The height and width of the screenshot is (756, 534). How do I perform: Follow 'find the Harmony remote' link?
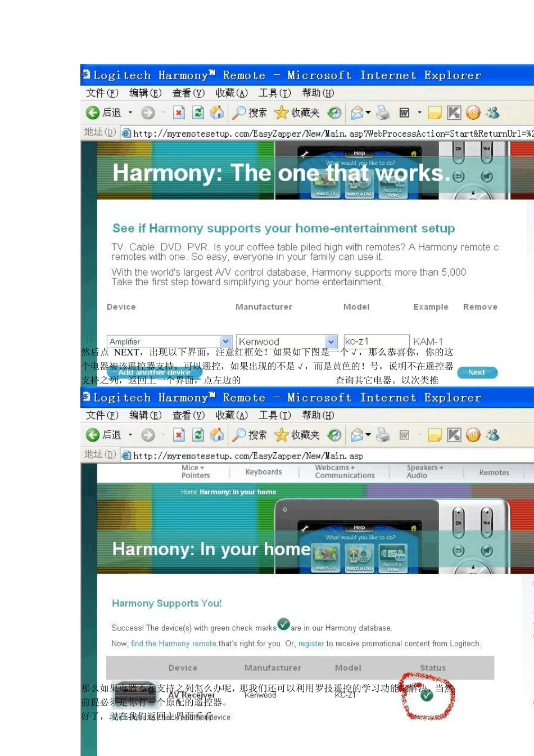(174, 643)
